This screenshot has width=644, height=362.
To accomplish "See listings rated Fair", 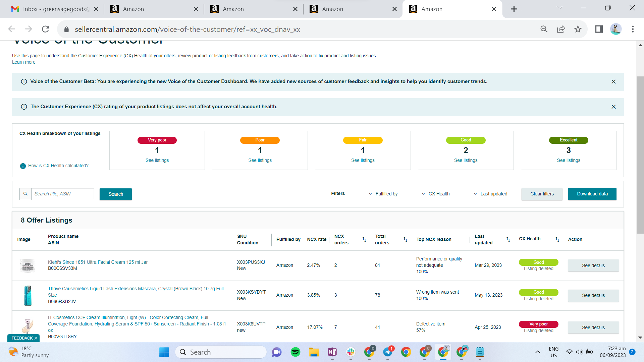I will pos(363,161).
